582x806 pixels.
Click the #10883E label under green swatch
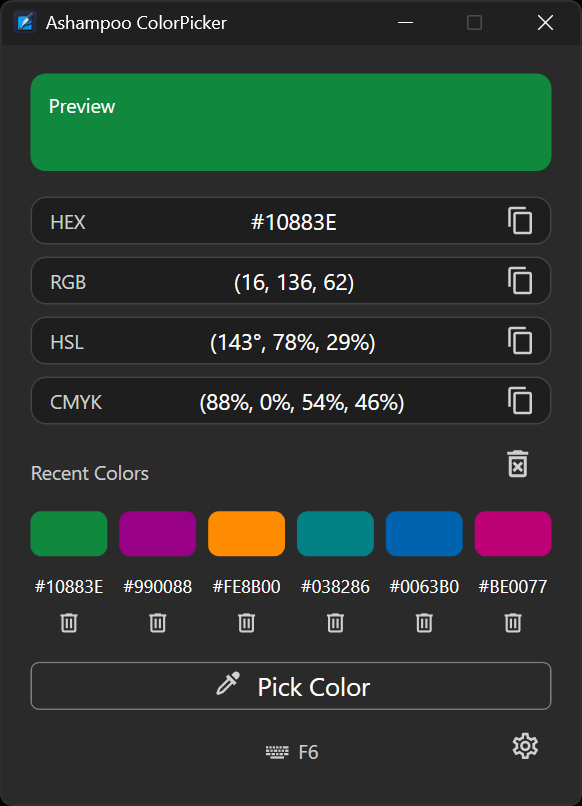pos(69,587)
